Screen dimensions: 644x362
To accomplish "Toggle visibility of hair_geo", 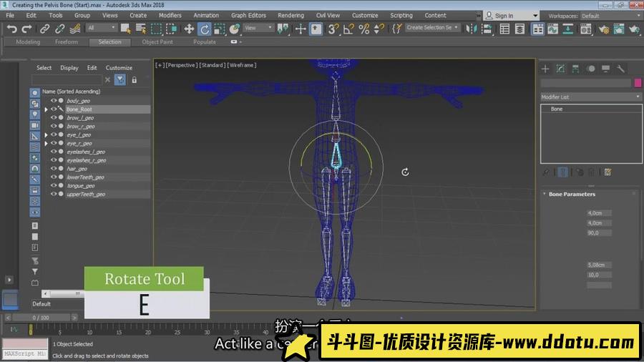I will point(54,169).
